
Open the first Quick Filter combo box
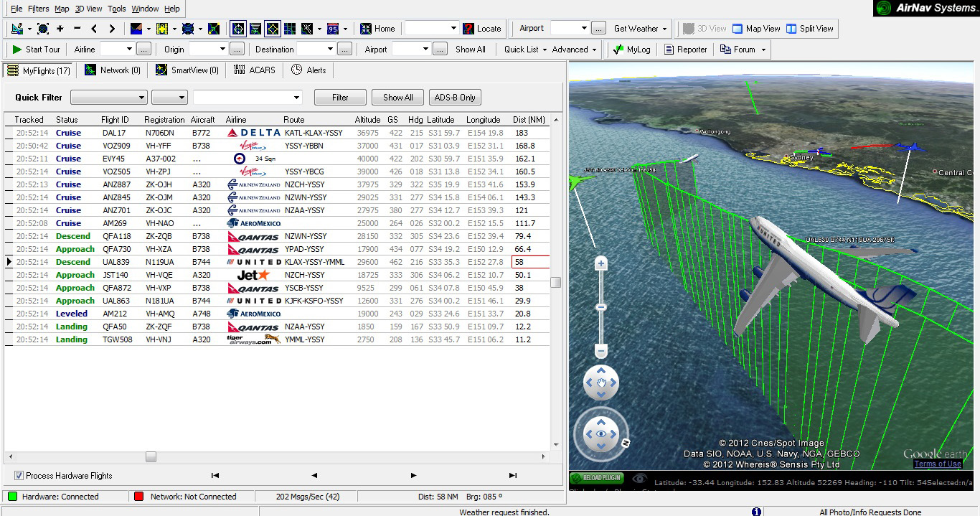point(109,98)
